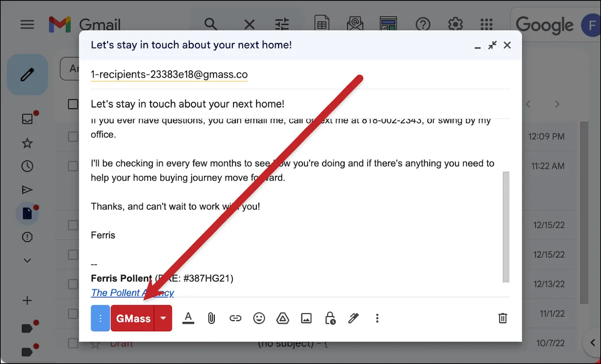Open The Pollent Agency link in signature

pos(133,293)
